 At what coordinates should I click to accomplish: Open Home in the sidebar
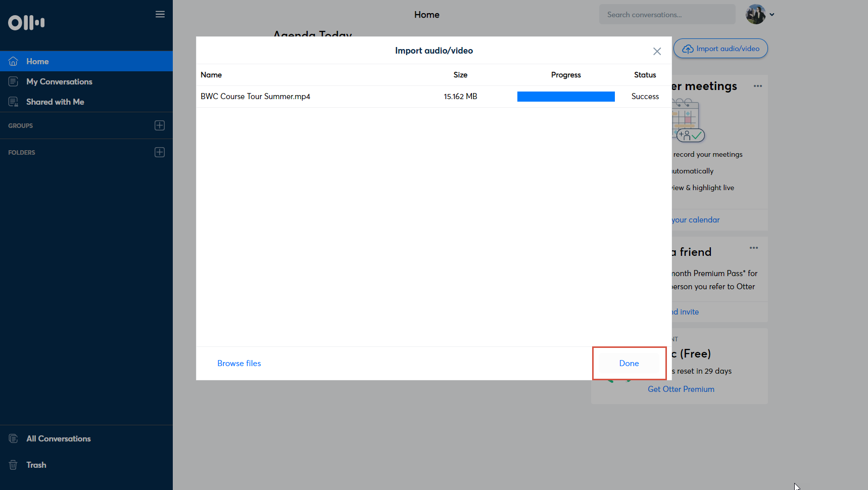coord(37,61)
